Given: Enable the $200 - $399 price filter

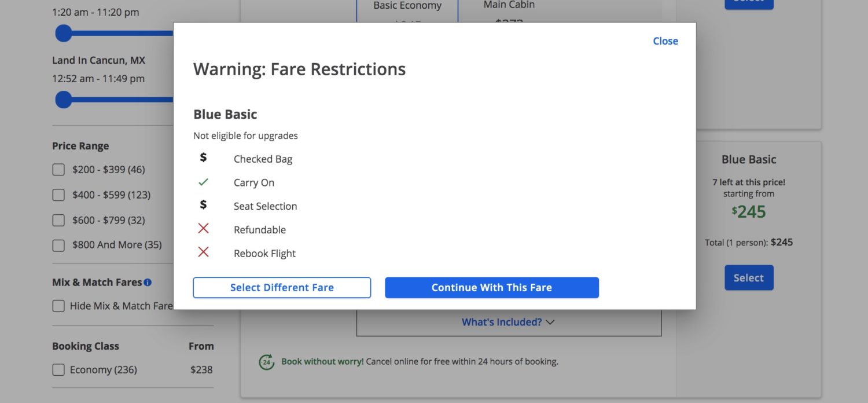Looking at the screenshot, I should [x=58, y=169].
